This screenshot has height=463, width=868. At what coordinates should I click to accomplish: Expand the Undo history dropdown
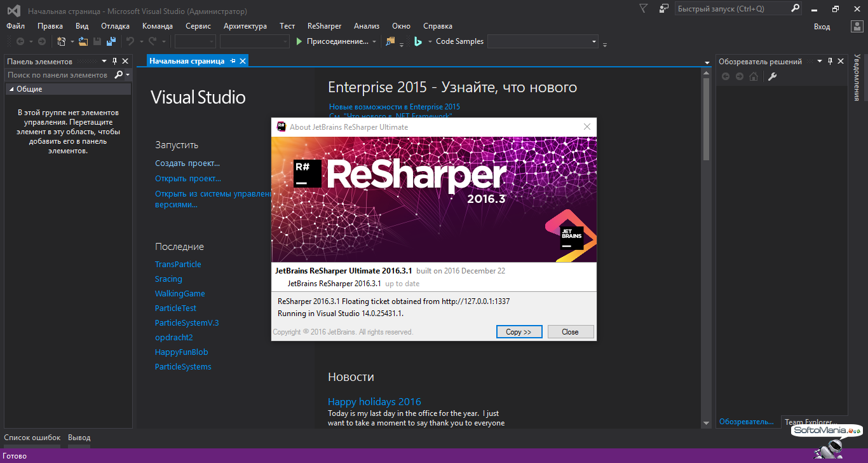click(x=140, y=41)
